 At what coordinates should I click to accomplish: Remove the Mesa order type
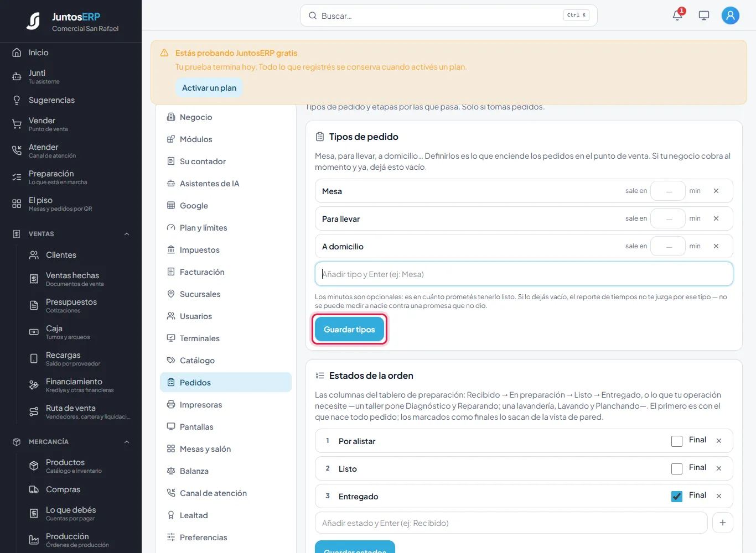(716, 191)
